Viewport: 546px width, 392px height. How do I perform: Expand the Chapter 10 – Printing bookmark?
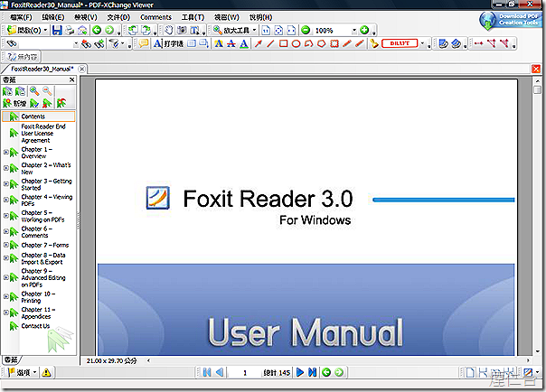coord(6,296)
